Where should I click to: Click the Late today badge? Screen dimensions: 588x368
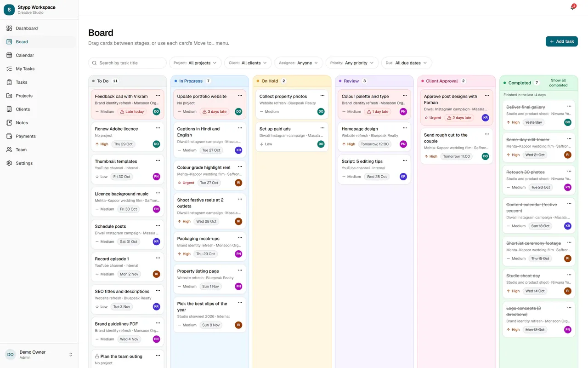coord(132,112)
